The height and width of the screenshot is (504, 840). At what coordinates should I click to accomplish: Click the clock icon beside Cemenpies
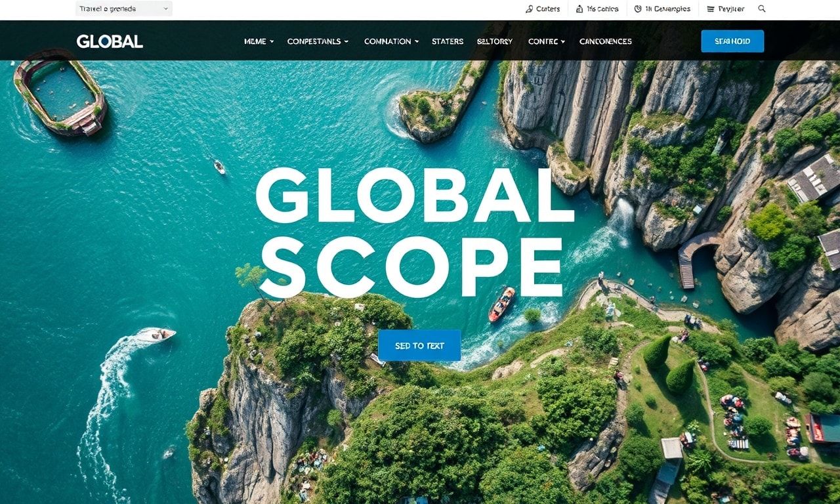click(638, 9)
